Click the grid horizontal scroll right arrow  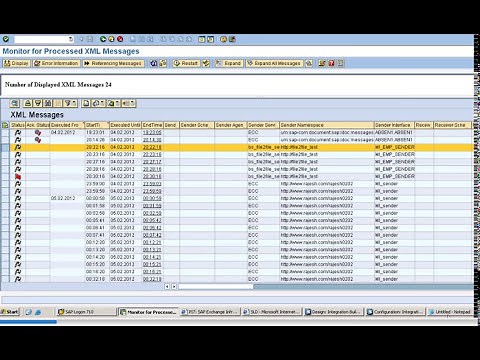tap(174, 286)
